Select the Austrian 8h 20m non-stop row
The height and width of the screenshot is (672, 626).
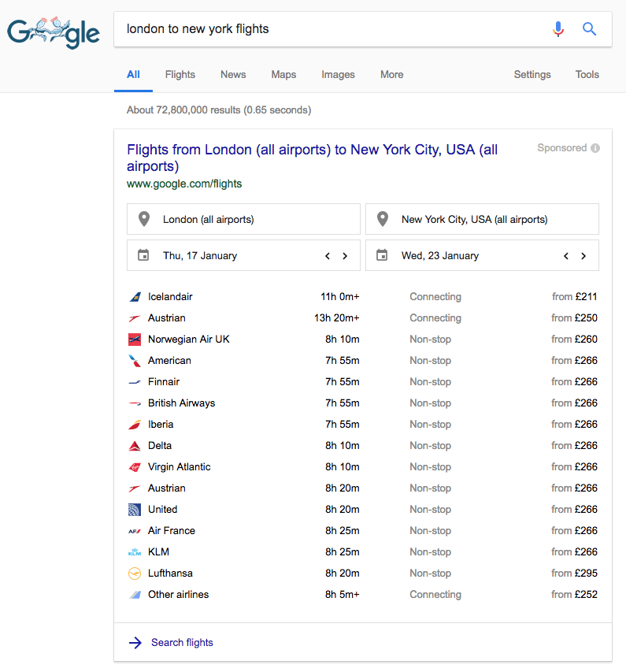coord(363,488)
